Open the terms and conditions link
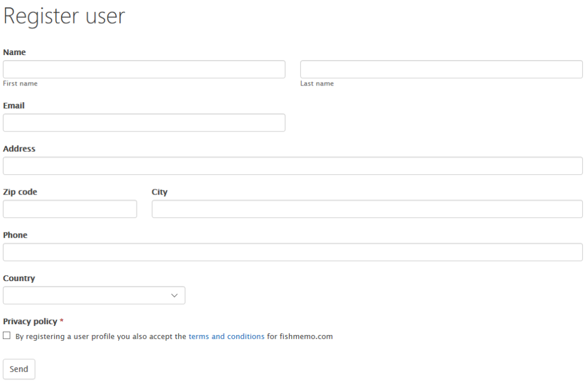588x385 pixels. click(x=226, y=337)
